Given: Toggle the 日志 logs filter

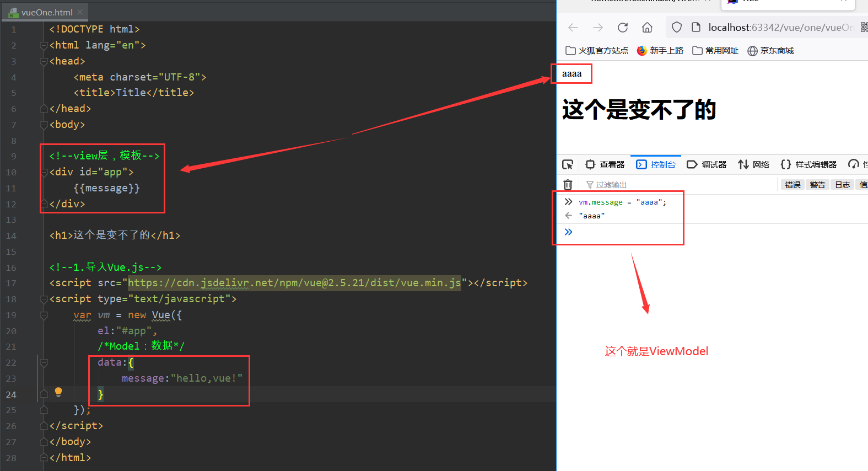Looking at the screenshot, I should (842, 185).
